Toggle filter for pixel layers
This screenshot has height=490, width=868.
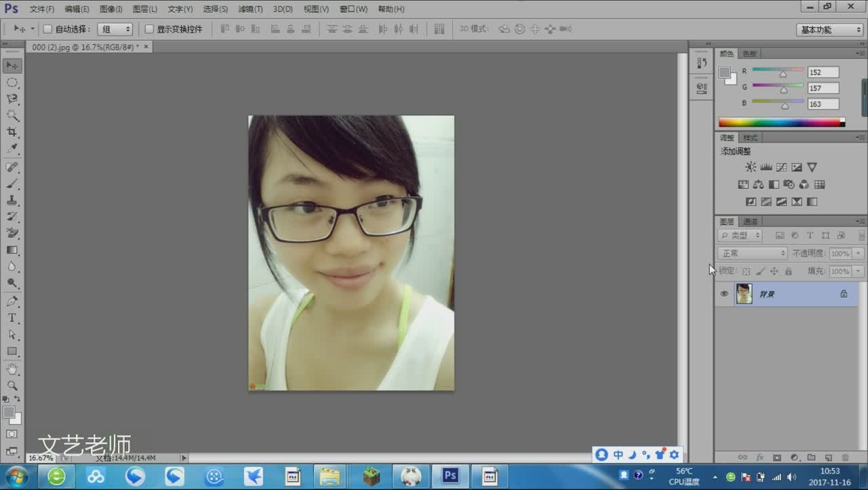click(x=780, y=235)
